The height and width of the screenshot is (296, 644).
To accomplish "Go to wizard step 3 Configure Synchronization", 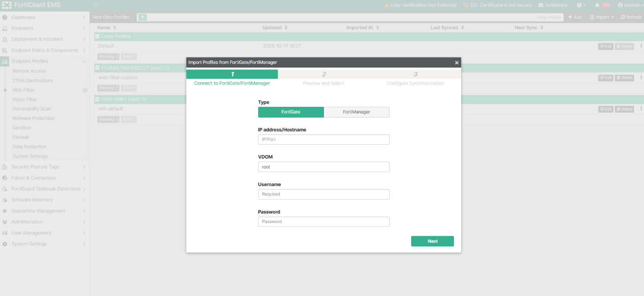I will click(x=415, y=78).
